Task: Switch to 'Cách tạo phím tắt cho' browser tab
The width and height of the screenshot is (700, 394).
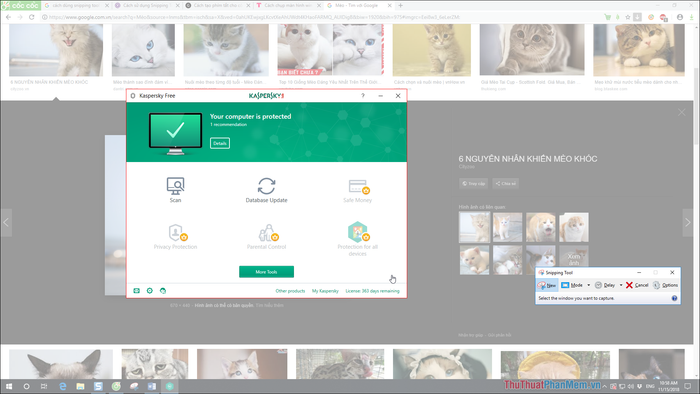Action: pyautogui.click(x=216, y=5)
